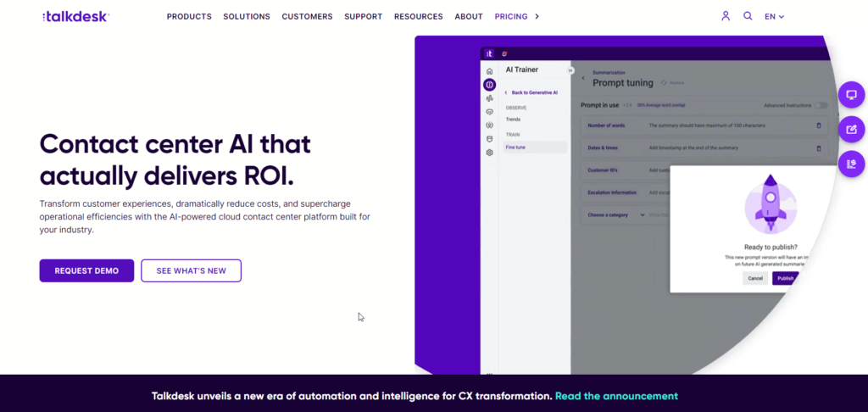Click Cancel in the publish dialog
The width and height of the screenshot is (868, 412).
(x=755, y=278)
